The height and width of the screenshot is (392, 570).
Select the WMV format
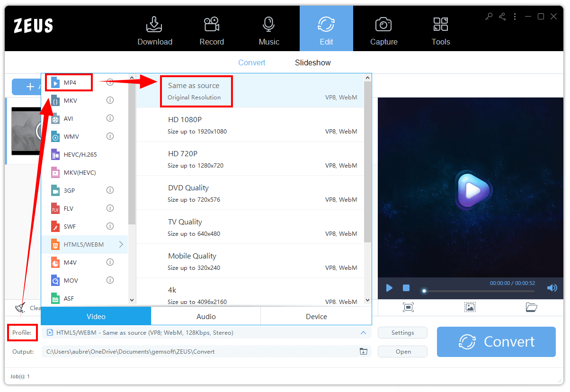(84, 136)
